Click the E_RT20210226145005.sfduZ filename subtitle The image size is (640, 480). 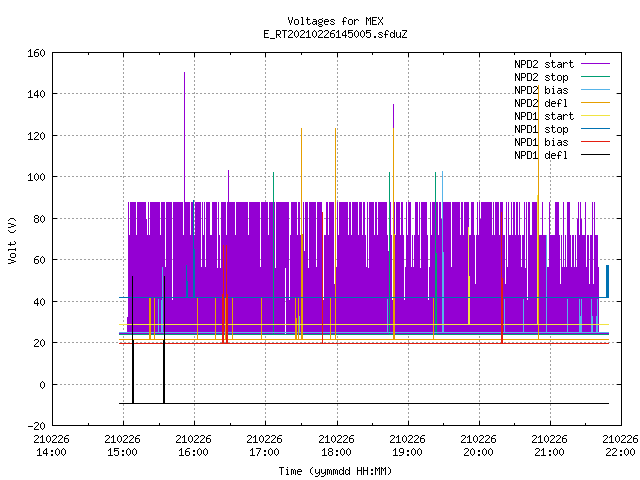coord(335,34)
